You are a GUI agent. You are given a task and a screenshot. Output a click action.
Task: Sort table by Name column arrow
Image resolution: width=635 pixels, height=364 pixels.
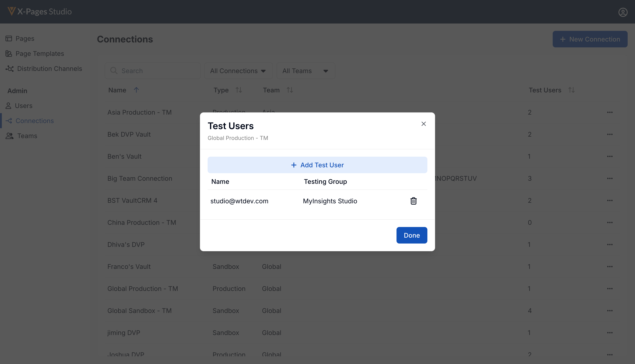(x=136, y=90)
